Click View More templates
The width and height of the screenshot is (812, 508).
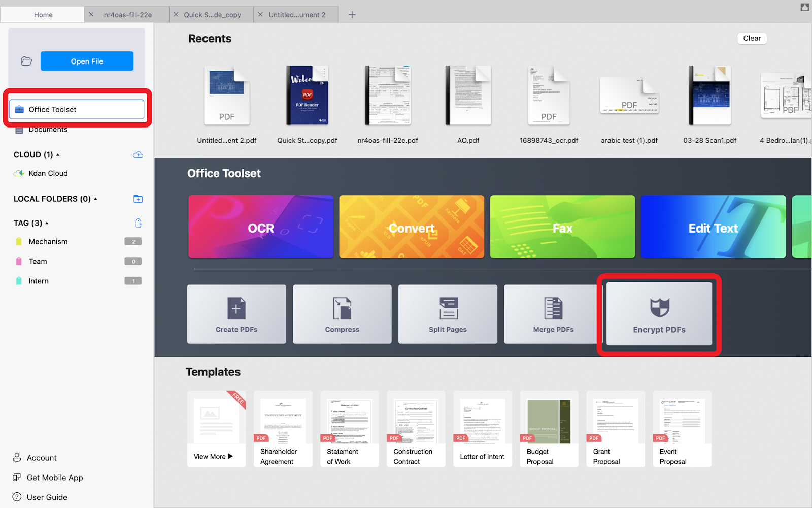(216, 429)
